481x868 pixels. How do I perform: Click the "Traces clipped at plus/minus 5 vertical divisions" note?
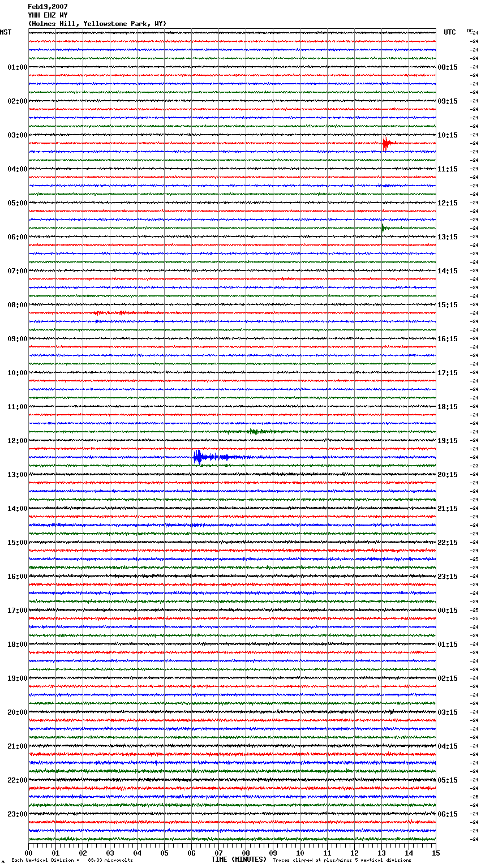pos(342,860)
